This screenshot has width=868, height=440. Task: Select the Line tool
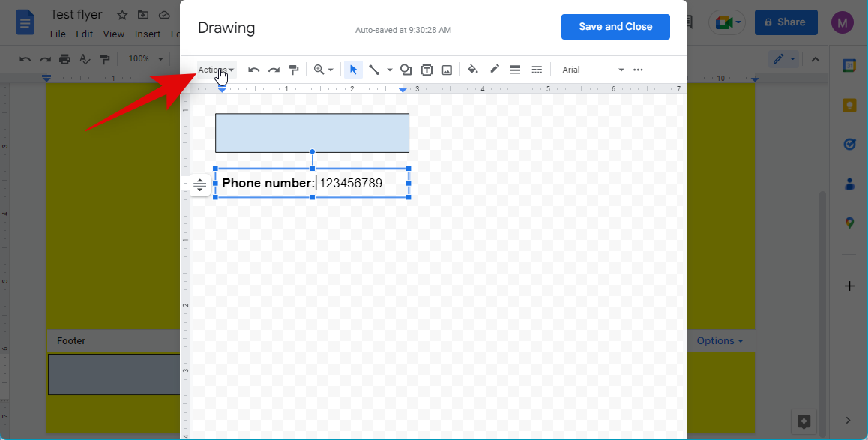click(x=374, y=70)
